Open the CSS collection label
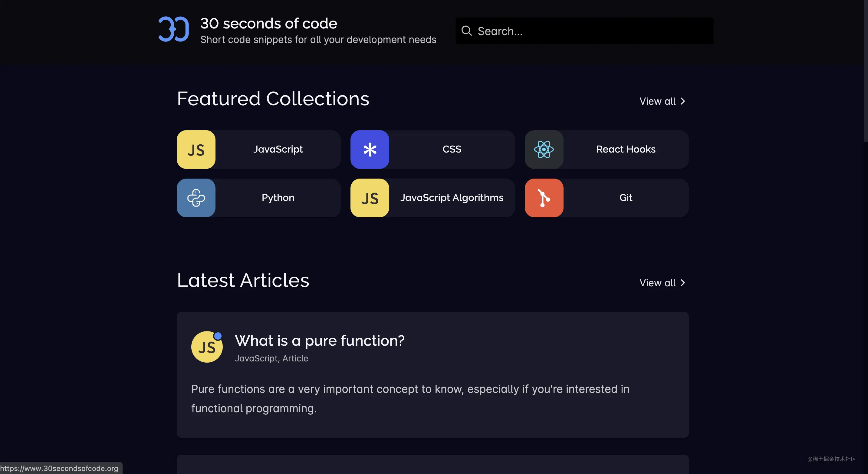Image resolution: width=868 pixels, height=474 pixels. [452, 150]
